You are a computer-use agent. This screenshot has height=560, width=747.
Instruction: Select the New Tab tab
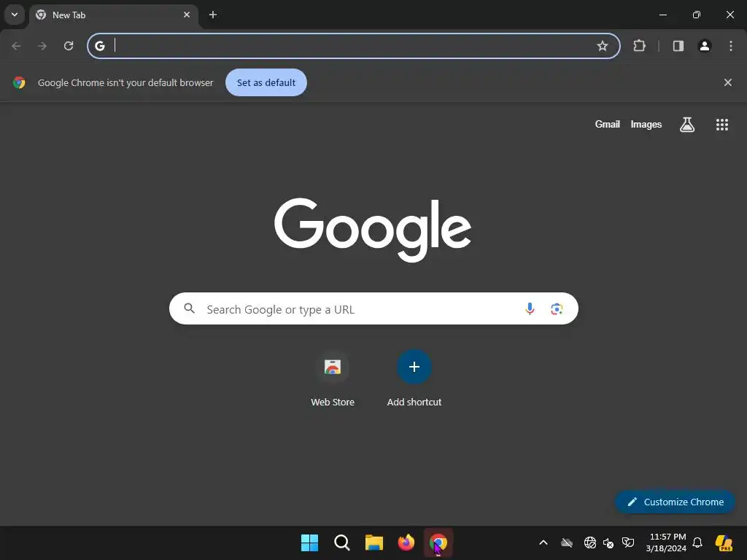[x=113, y=15]
